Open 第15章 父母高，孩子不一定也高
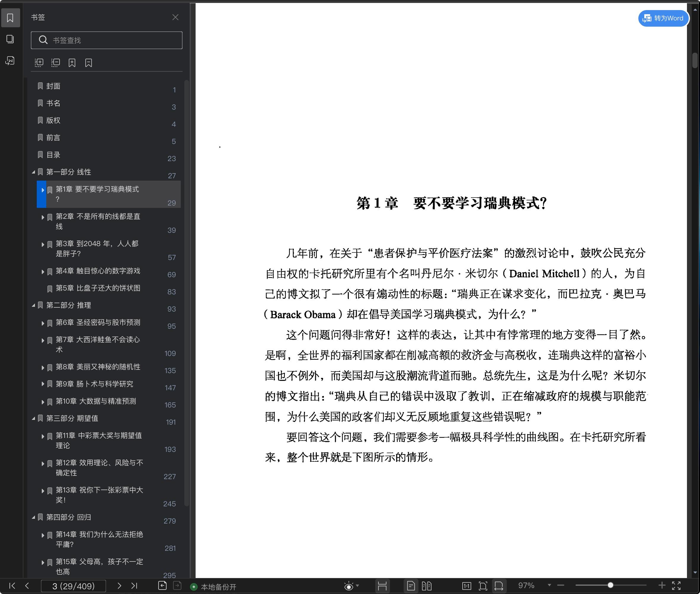Viewport: 700px width, 594px height. (99, 567)
